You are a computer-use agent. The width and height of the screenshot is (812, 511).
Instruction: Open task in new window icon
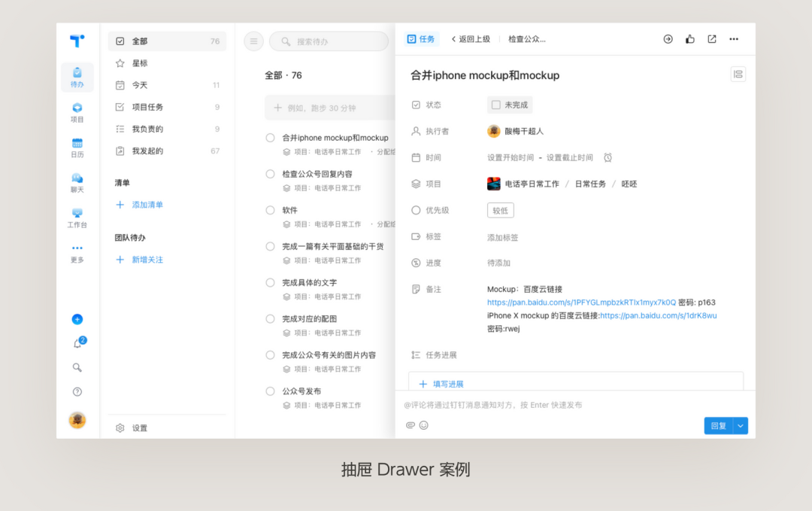[712, 39]
